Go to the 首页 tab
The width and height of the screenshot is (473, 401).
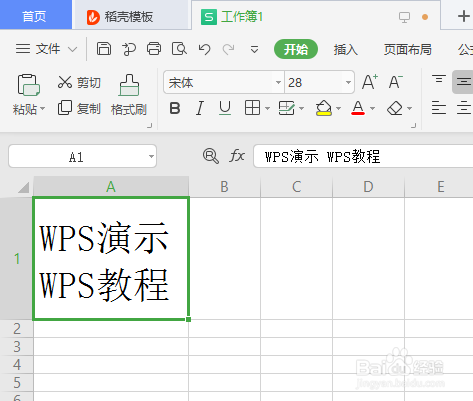coord(36,15)
